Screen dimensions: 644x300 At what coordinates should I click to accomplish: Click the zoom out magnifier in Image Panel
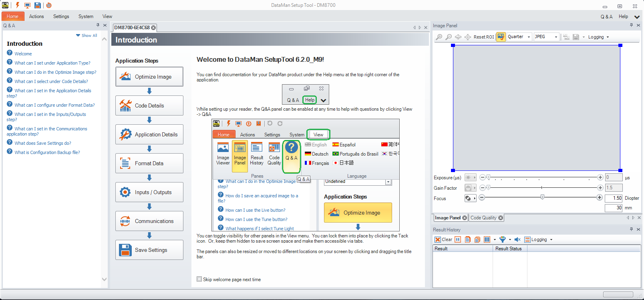(449, 37)
